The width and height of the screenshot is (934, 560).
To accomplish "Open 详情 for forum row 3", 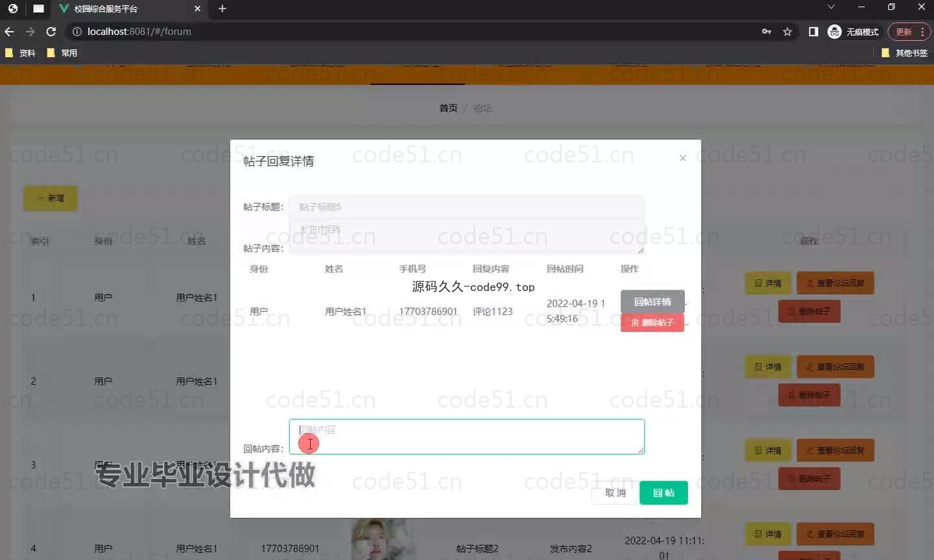I will pyautogui.click(x=768, y=450).
